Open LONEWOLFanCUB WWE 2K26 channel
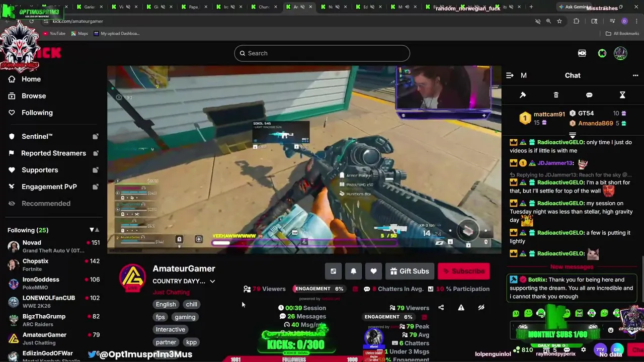This screenshot has height=362, width=644. 53,301
